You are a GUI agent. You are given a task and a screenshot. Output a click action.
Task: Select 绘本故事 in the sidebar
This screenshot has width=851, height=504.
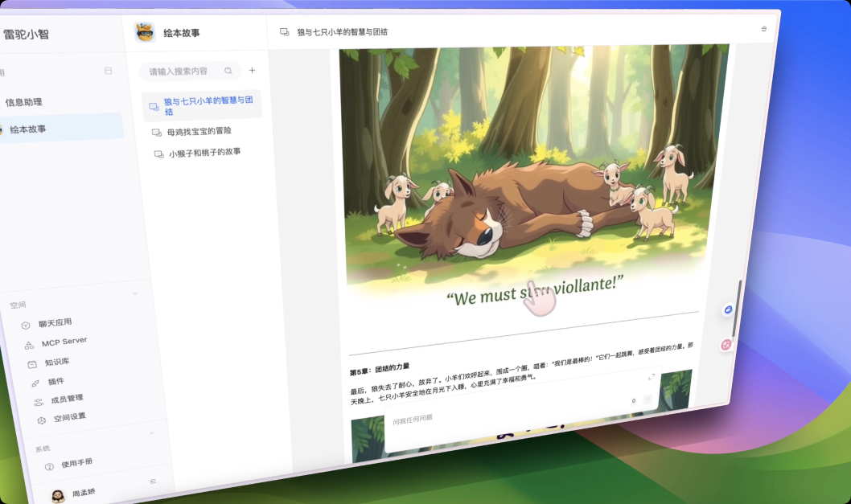(61, 129)
